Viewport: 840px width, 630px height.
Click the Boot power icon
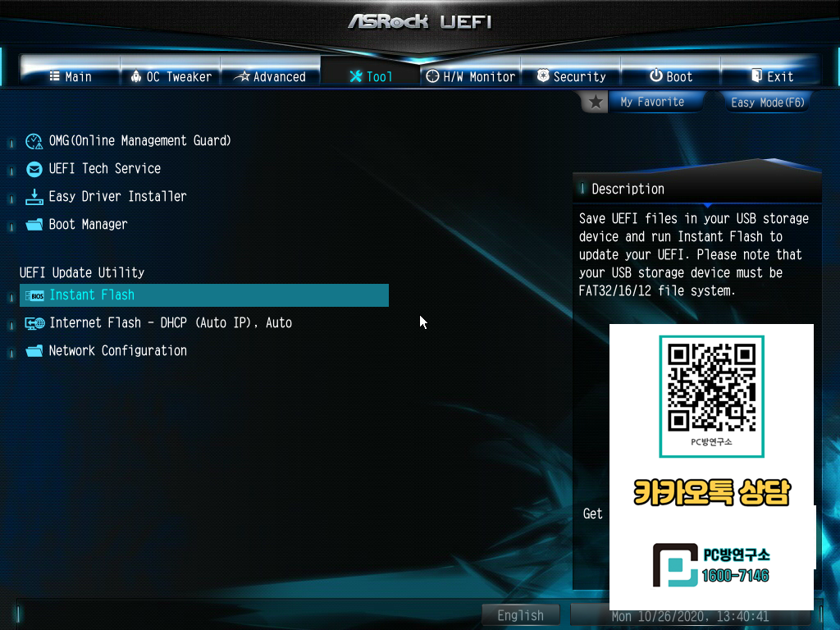pyautogui.click(x=655, y=75)
